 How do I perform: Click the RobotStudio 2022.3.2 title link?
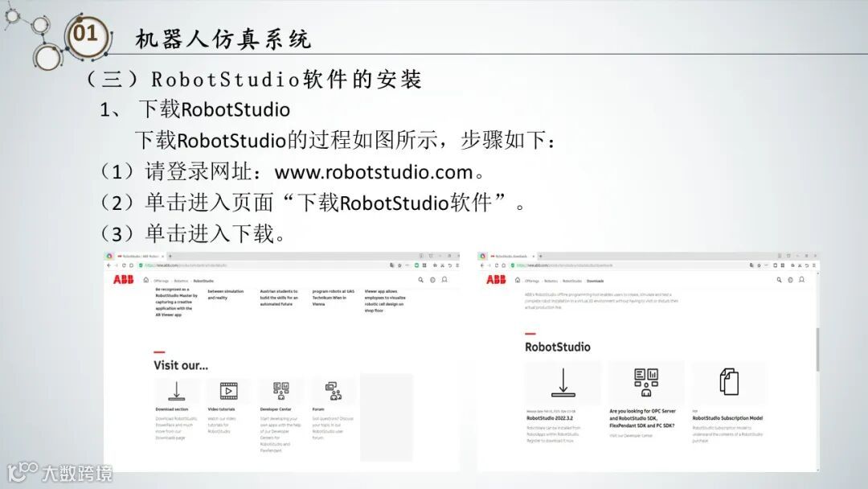[549, 418]
